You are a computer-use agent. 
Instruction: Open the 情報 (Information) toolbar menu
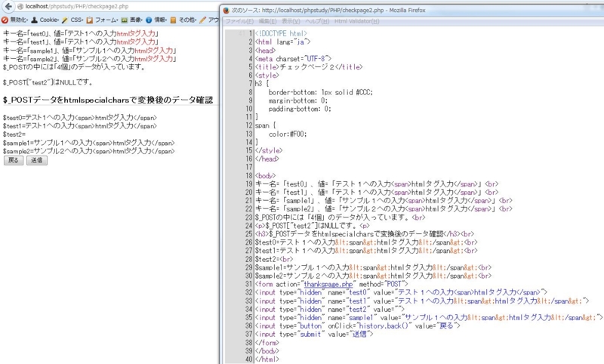coord(156,20)
